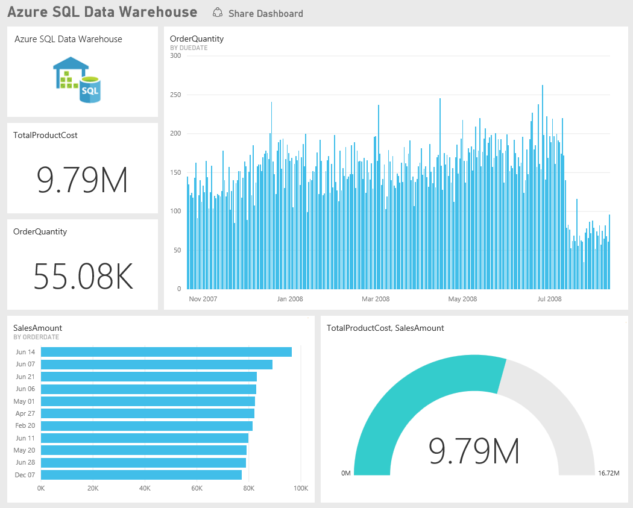Screen dimensions: 633x508
Task: Select the May 01 sales bar
Action: click(x=148, y=401)
